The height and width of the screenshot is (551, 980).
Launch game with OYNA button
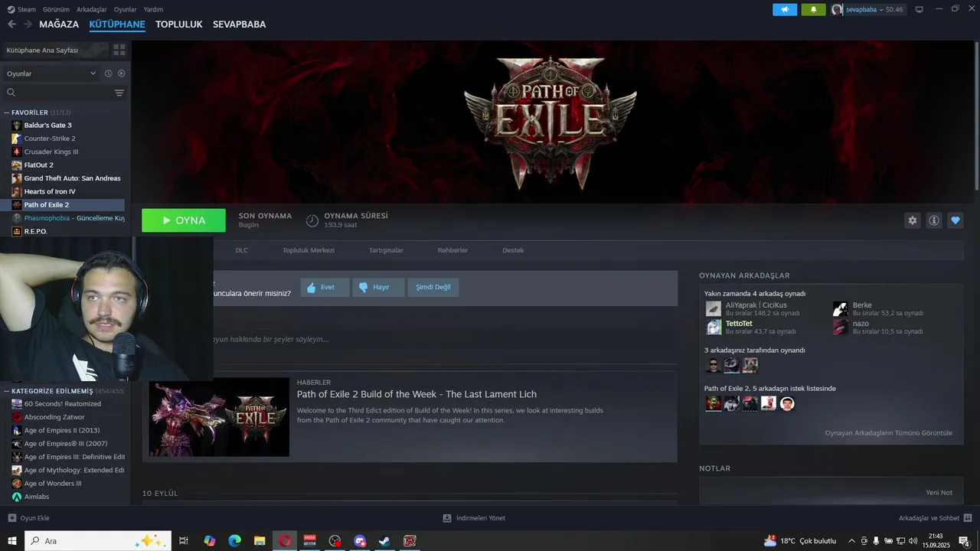point(184,220)
